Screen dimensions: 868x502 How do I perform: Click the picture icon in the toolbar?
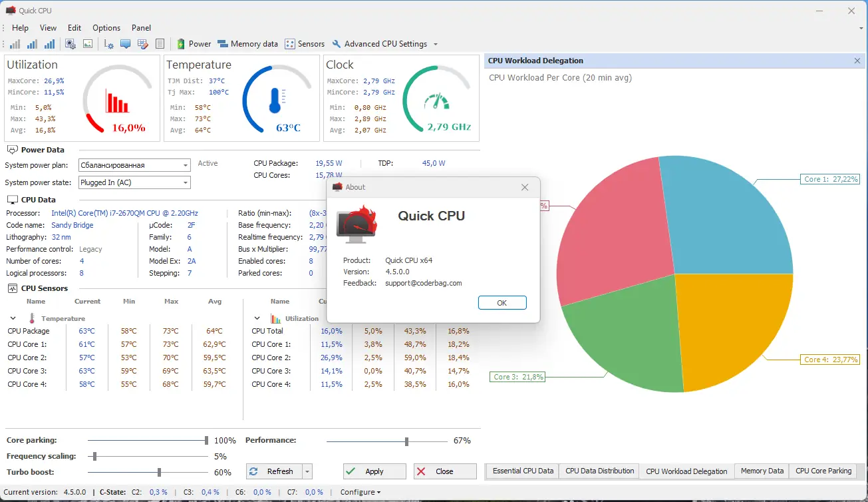tap(88, 44)
